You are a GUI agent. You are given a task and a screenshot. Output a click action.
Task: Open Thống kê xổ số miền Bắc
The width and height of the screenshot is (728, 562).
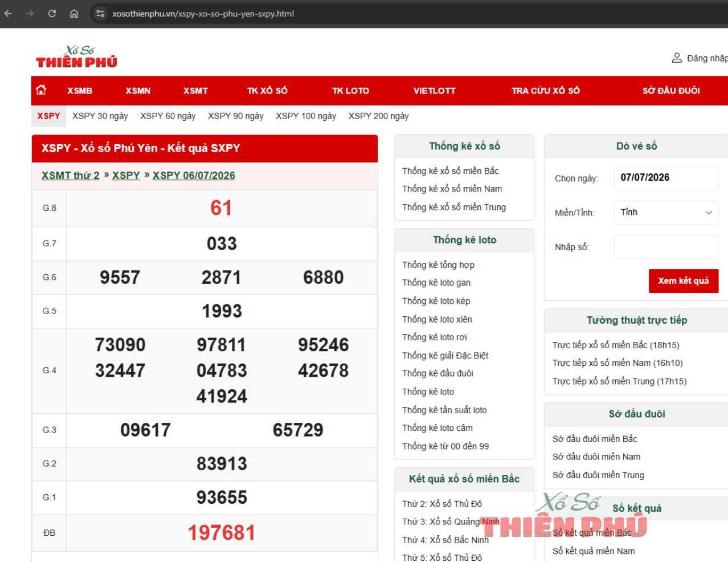[x=451, y=171]
